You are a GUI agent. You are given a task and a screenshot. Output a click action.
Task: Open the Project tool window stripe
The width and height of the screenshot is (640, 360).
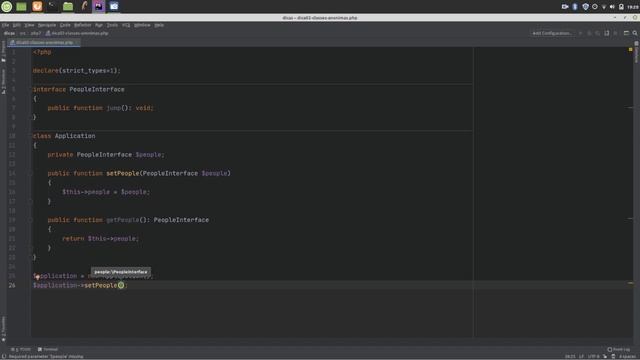click(3, 51)
